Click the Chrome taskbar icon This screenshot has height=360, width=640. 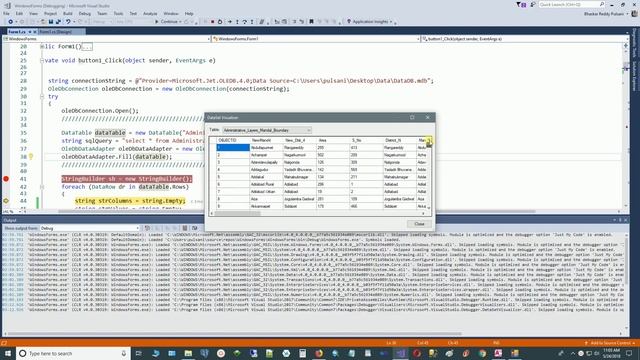coord(482,353)
